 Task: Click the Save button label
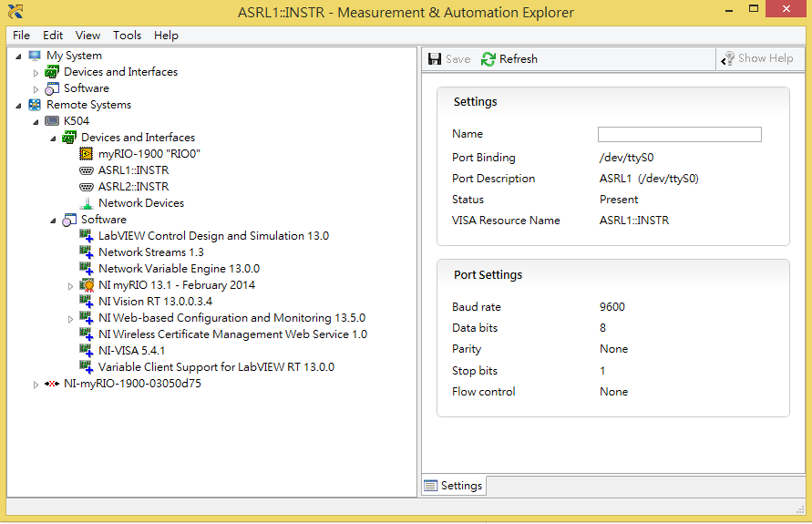pyautogui.click(x=457, y=59)
